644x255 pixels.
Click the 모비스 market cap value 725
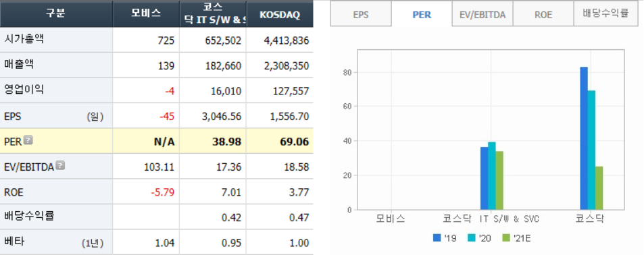click(166, 40)
